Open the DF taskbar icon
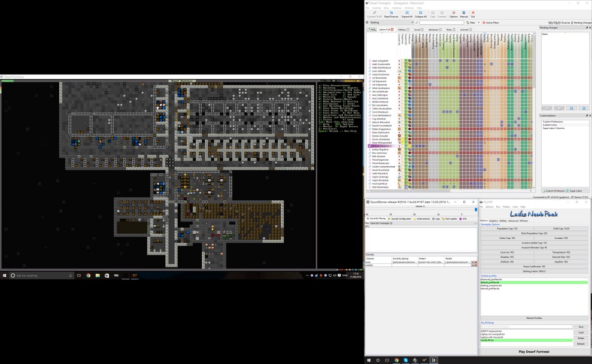592x364 pixels. tap(135, 275)
